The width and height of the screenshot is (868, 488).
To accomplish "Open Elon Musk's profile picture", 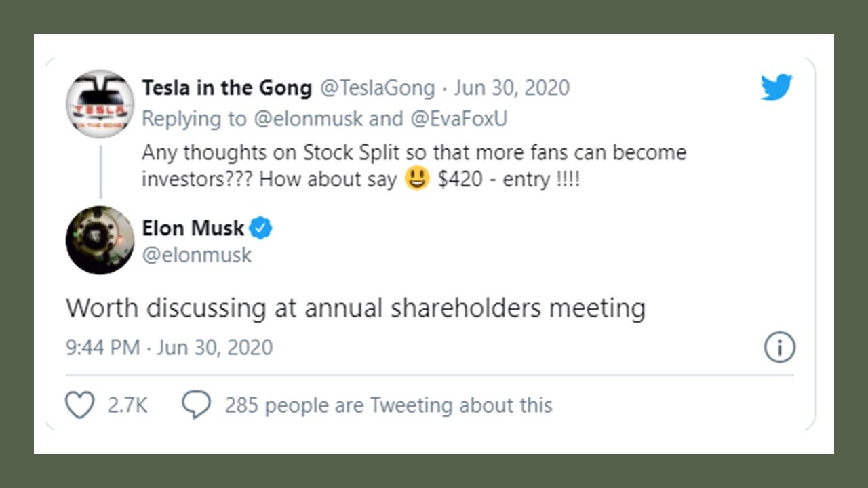I will (x=100, y=240).
